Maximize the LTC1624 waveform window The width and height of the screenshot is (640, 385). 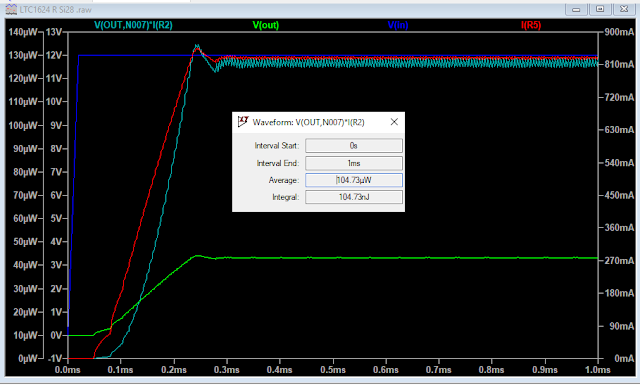click(x=600, y=9)
